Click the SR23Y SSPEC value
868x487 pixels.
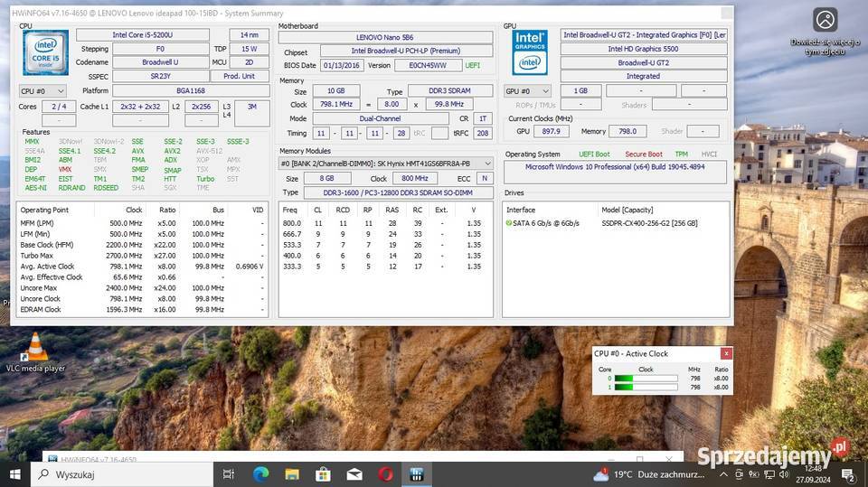[161, 76]
